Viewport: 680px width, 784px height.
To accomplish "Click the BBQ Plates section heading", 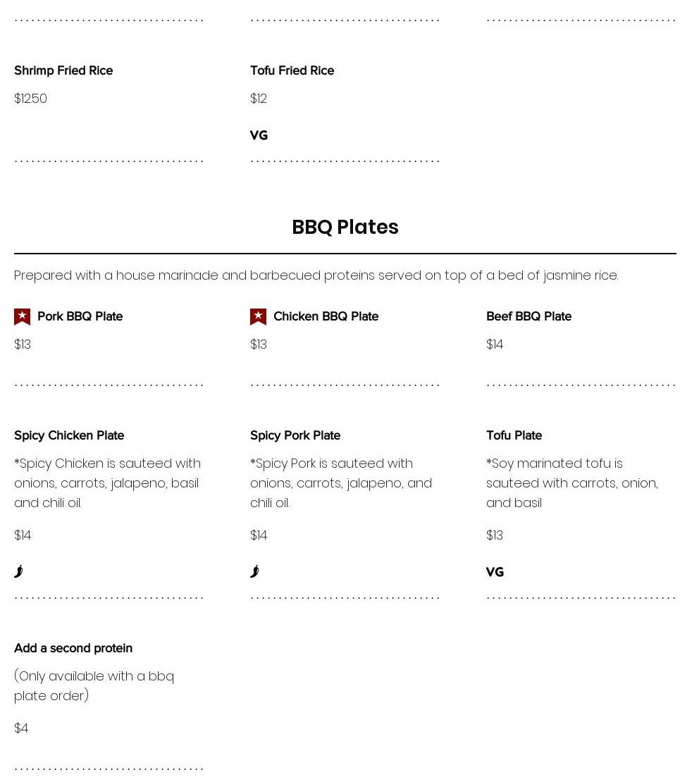I will point(345,227).
